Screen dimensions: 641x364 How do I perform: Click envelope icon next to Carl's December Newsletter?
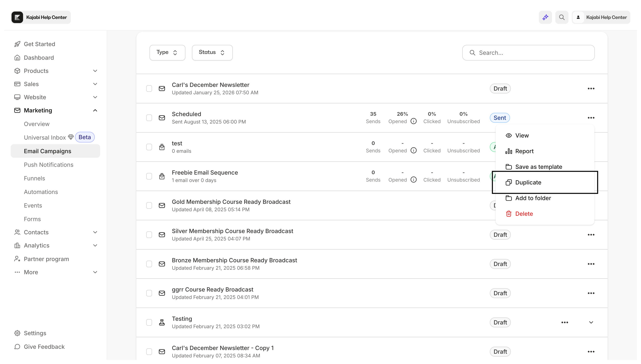click(162, 89)
